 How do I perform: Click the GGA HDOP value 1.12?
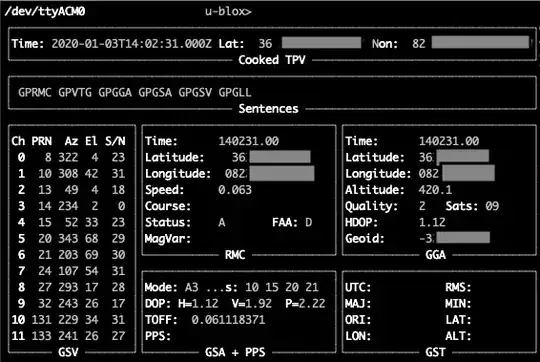click(x=432, y=222)
